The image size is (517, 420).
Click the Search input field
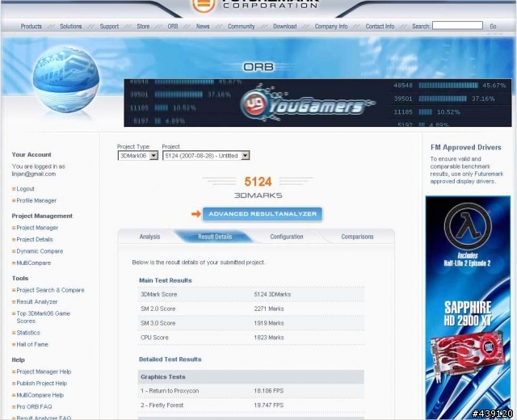(x=458, y=25)
